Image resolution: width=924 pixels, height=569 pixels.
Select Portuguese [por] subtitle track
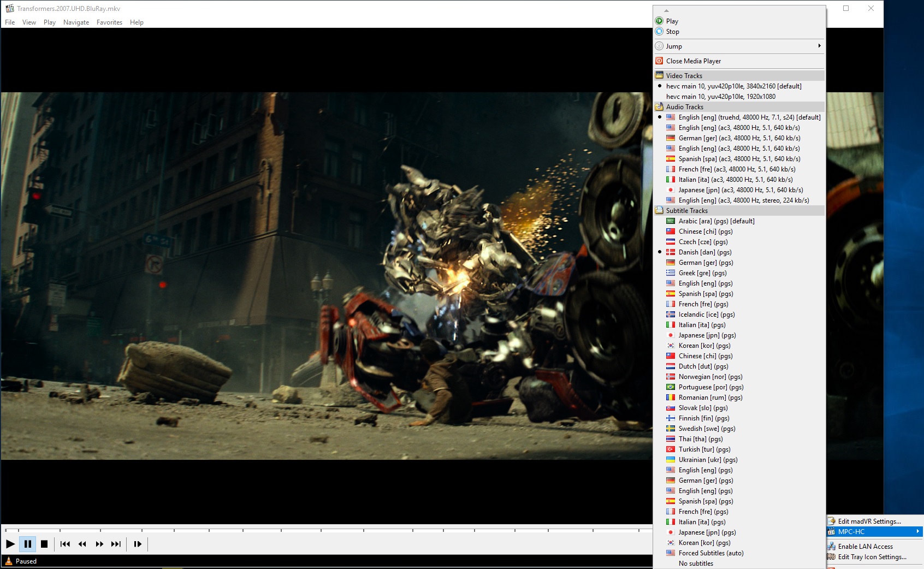[739, 387]
